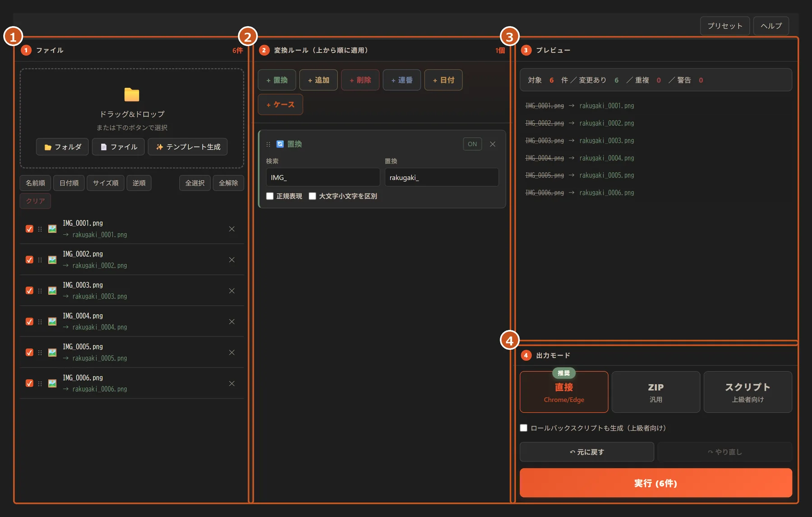Open the プリセット menu
Viewport: 812px width, 517px height.
725,26
